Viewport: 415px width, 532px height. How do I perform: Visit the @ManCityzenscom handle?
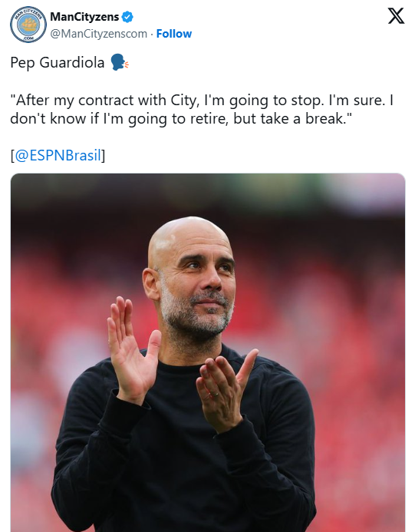pyautogui.click(x=99, y=34)
